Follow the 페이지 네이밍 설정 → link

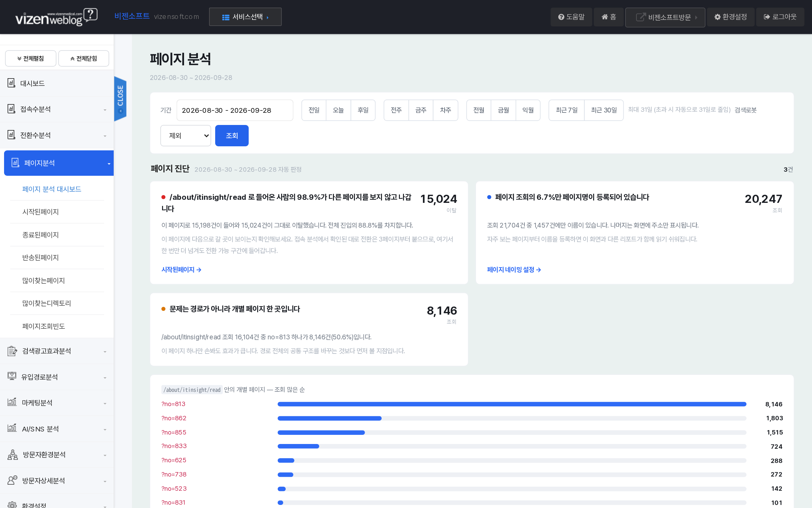tap(514, 270)
